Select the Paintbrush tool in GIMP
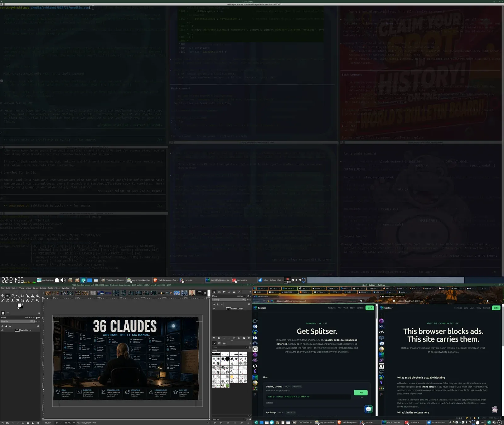The width and height of the screenshot is (504, 425). [x=3, y=300]
